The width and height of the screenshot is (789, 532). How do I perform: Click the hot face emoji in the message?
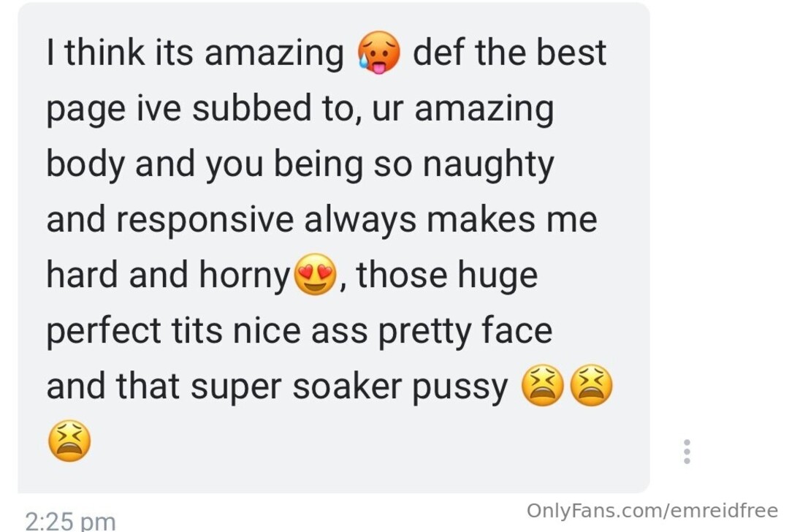coord(378,53)
